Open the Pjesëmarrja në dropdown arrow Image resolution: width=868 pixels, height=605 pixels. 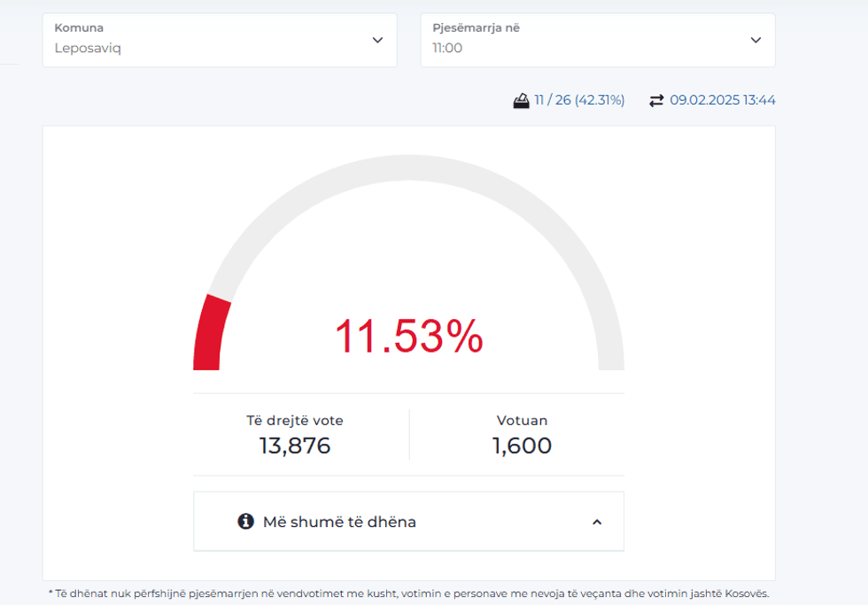756,40
